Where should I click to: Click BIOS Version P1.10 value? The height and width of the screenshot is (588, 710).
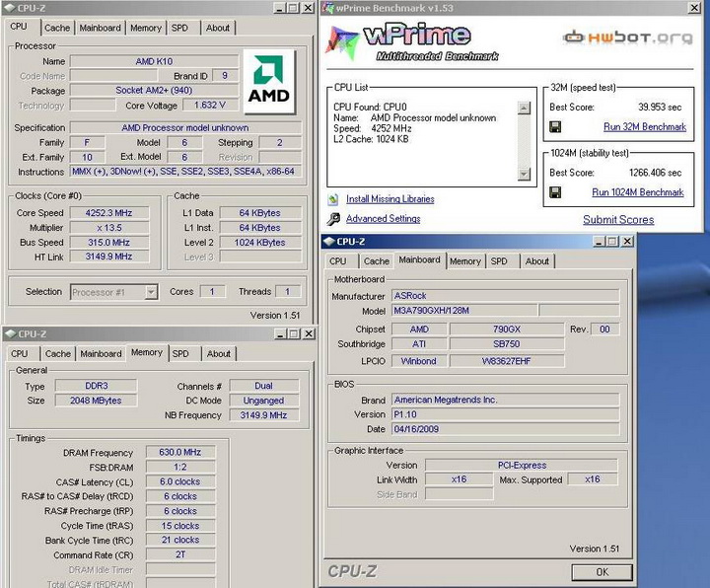pyautogui.click(x=505, y=414)
